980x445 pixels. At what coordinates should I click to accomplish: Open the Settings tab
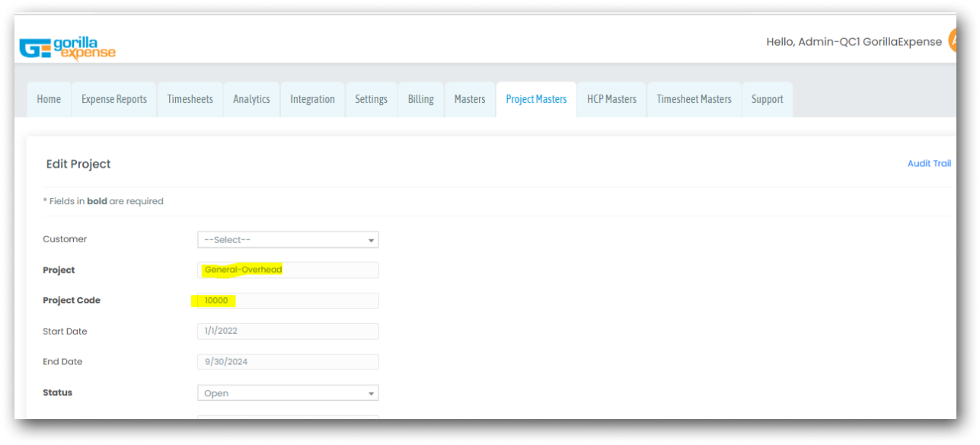pos(371,99)
